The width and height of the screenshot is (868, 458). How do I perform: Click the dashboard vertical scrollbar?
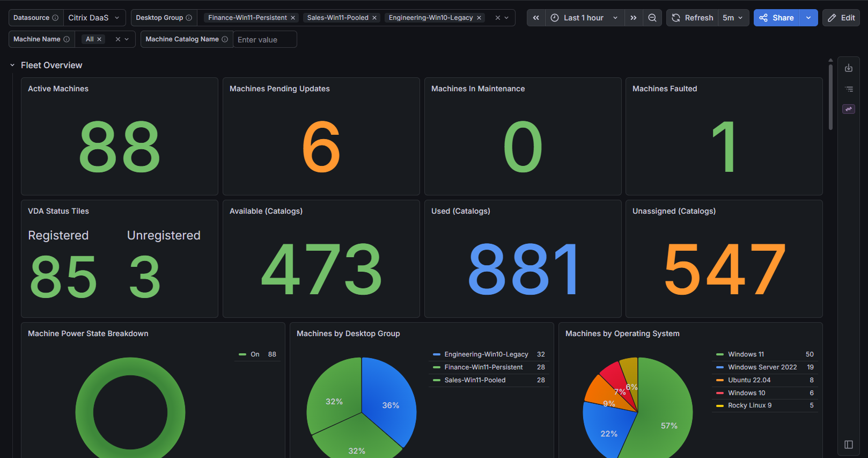(x=830, y=97)
